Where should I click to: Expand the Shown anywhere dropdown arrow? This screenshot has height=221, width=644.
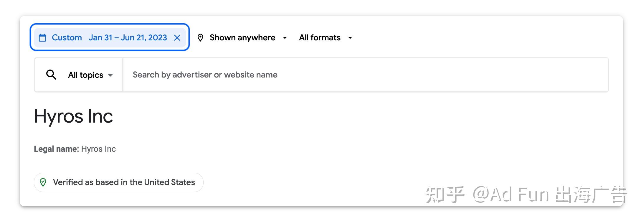click(285, 38)
